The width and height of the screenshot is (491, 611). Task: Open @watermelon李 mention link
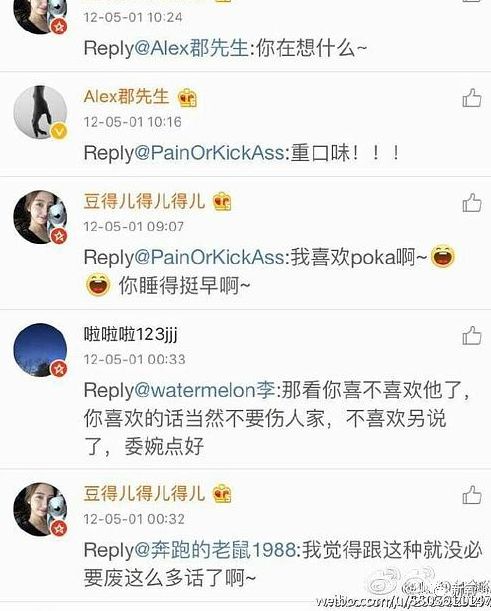[205, 390]
